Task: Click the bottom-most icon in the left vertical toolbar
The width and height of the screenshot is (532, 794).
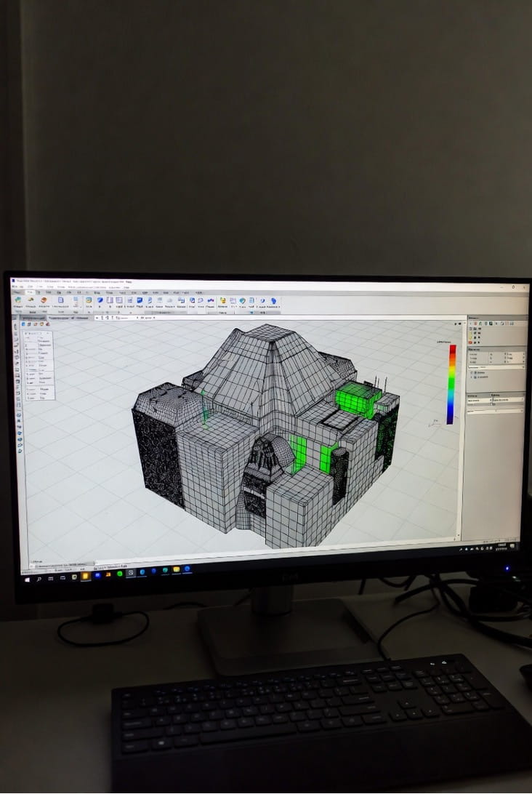Action: tap(20, 451)
